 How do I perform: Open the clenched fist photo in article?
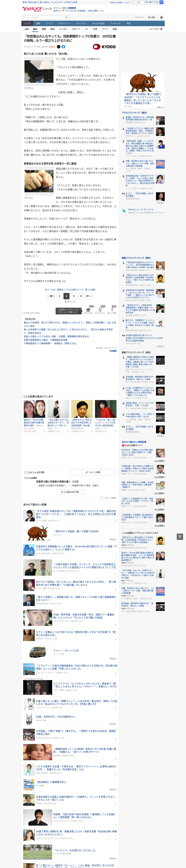pyautogui.click(x=39, y=181)
